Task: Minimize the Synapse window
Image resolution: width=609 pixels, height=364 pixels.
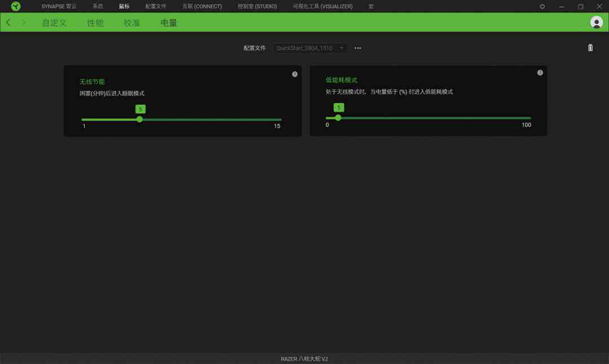Action: tap(562, 7)
